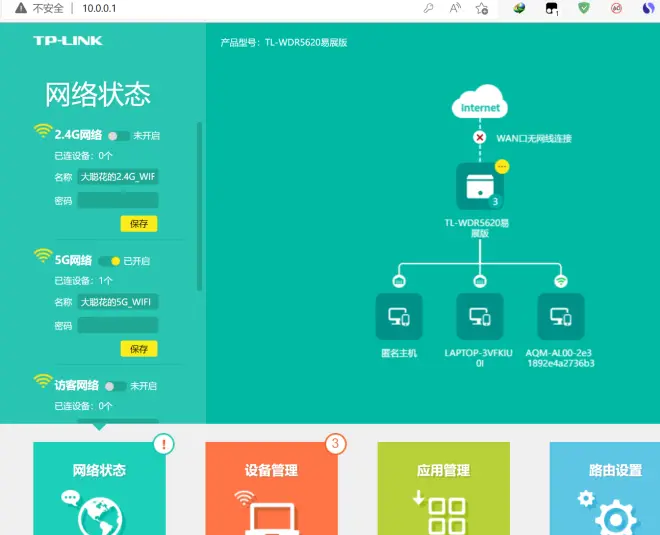Click the red WAN disconnected X icon
The image size is (660, 535).
479,137
